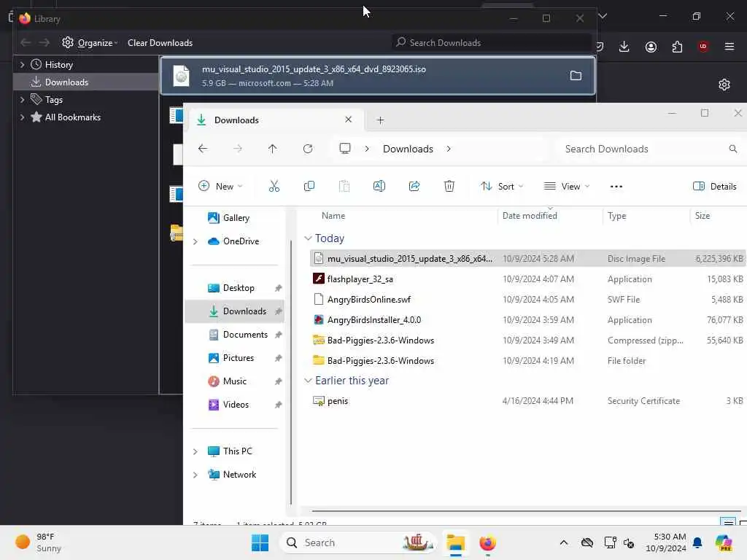Click the Rename icon in Explorer toolbar
Screen dimensions: 747x560
[x=379, y=186]
